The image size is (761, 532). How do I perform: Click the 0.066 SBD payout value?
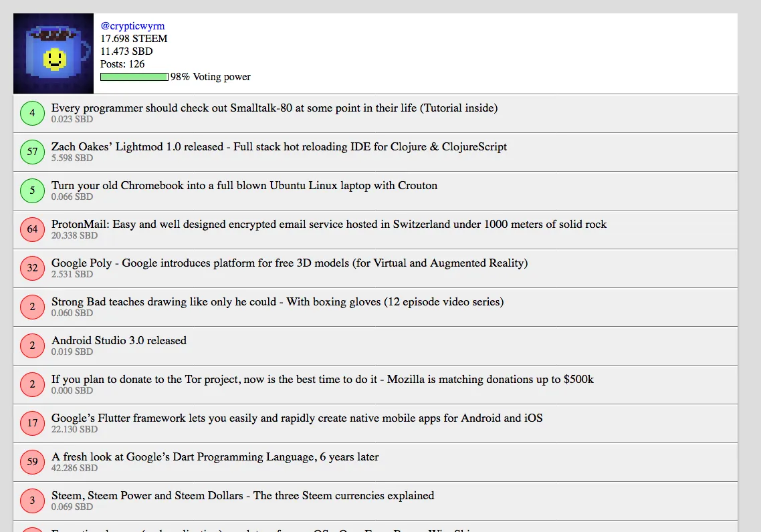[72, 196]
